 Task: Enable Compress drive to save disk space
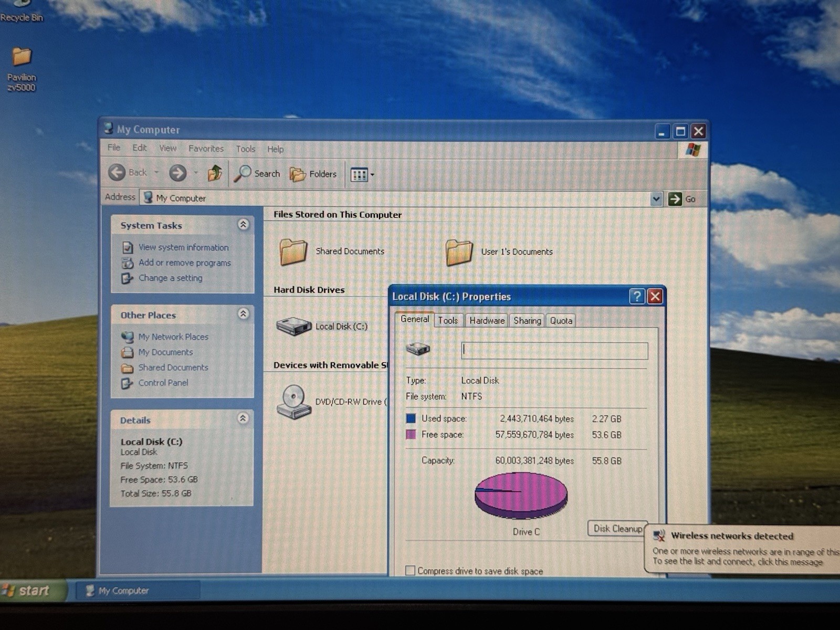[x=411, y=571]
